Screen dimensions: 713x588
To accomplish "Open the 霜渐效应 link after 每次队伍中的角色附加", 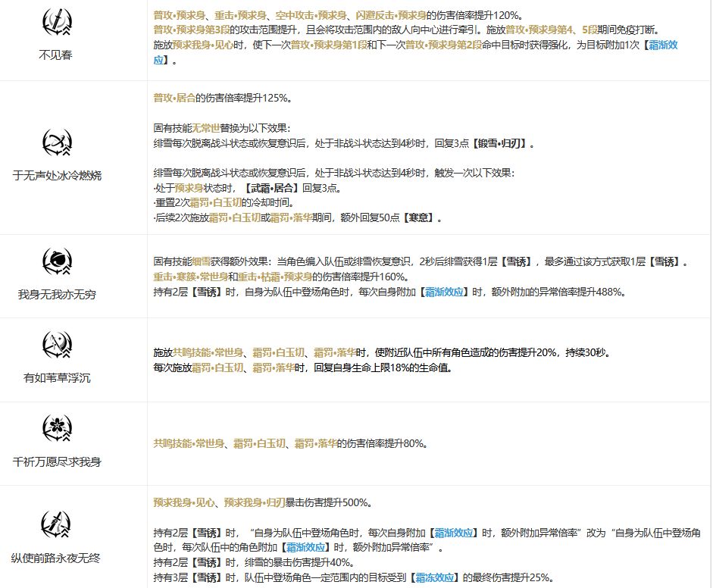I will pyautogui.click(x=305, y=547).
